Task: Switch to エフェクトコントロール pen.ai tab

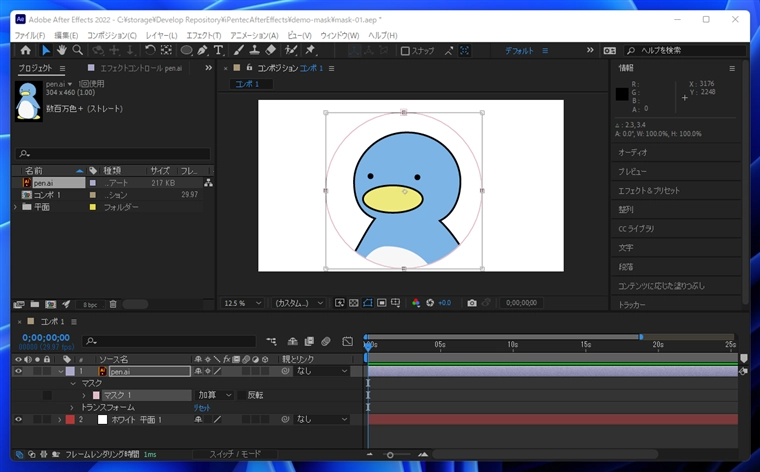Action: 140,68
